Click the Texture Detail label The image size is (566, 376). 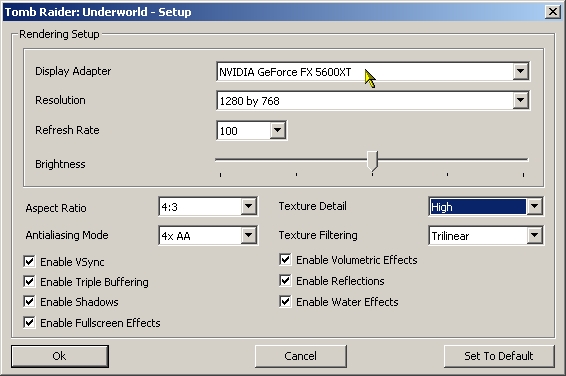pyautogui.click(x=313, y=206)
